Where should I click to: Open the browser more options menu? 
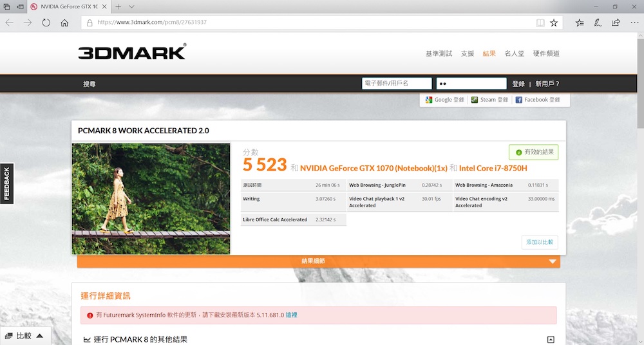pyautogui.click(x=634, y=23)
